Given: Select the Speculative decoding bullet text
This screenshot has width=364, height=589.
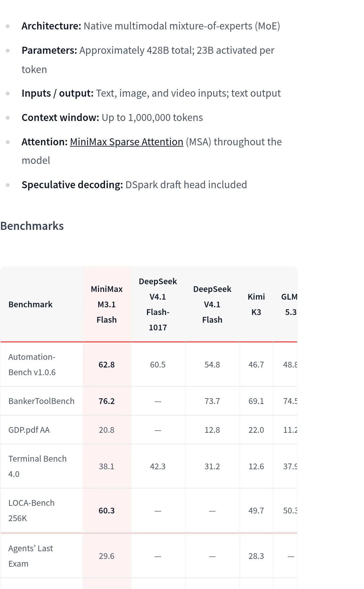Looking at the screenshot, I should 134,185.
